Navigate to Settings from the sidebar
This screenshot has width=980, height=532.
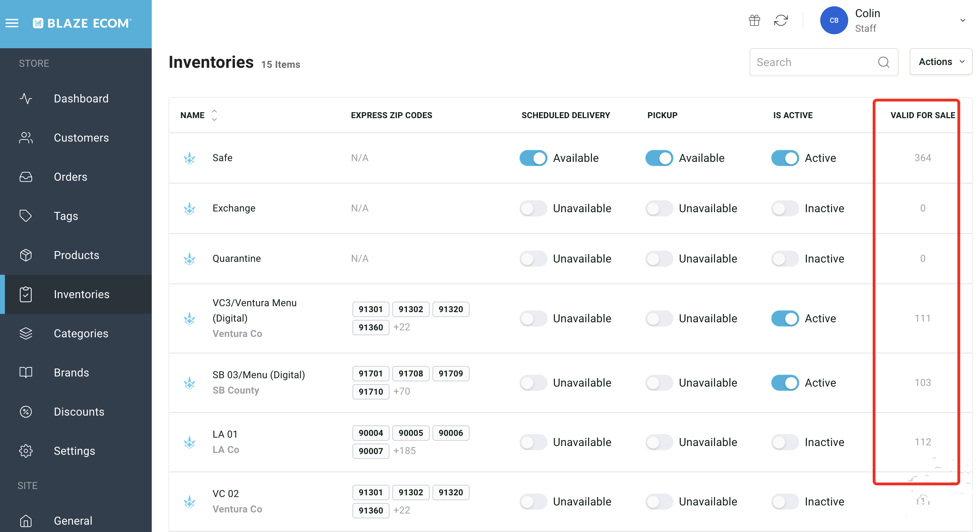click(x=74, y=451)
